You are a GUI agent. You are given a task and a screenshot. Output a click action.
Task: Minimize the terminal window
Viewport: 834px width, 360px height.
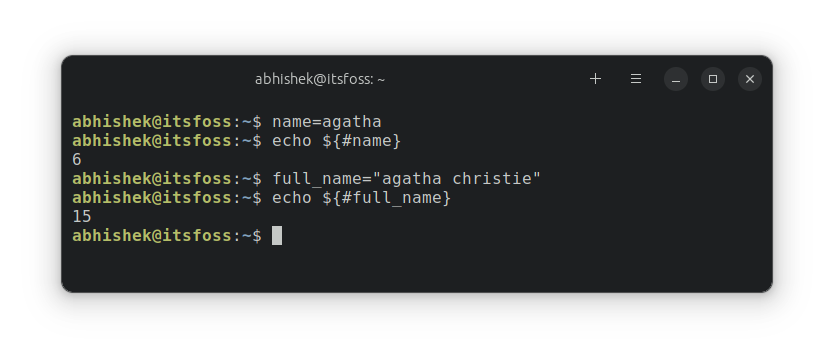click(x=676, y=79)
